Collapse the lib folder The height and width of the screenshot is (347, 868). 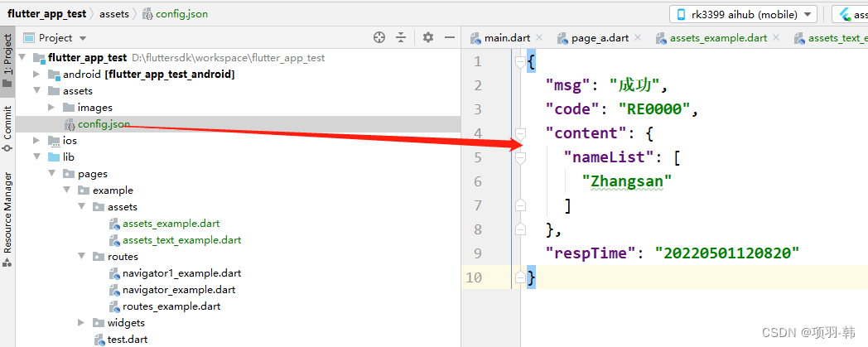36,157
